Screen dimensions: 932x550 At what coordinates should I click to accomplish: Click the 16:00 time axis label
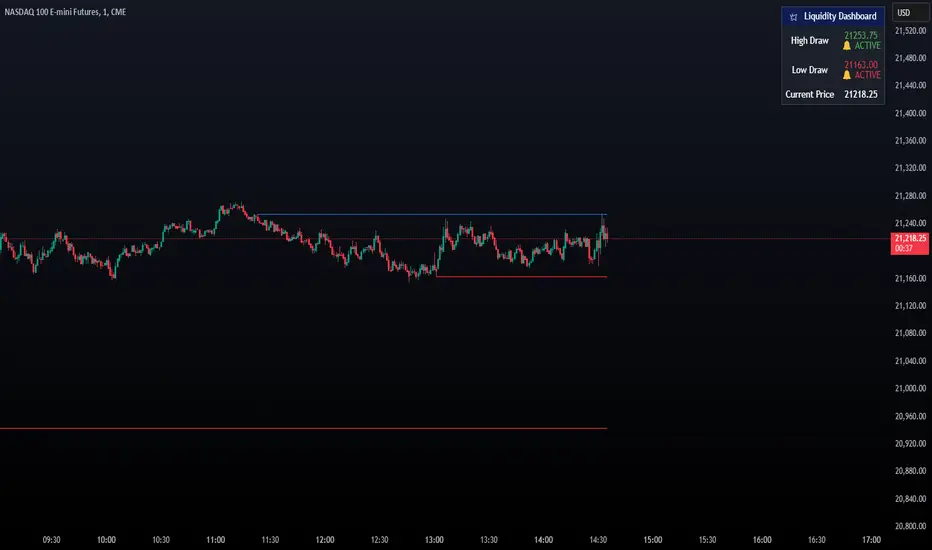pos(763,540)
